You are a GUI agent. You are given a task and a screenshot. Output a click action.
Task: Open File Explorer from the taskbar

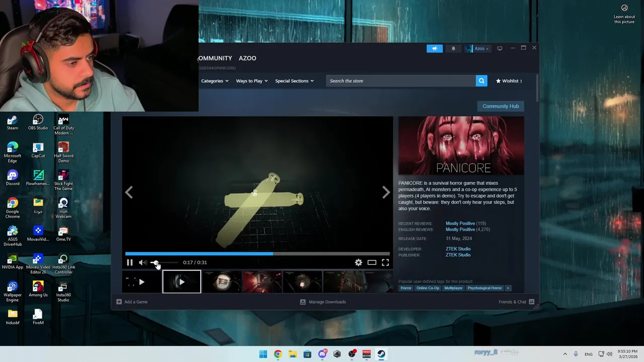292,354
